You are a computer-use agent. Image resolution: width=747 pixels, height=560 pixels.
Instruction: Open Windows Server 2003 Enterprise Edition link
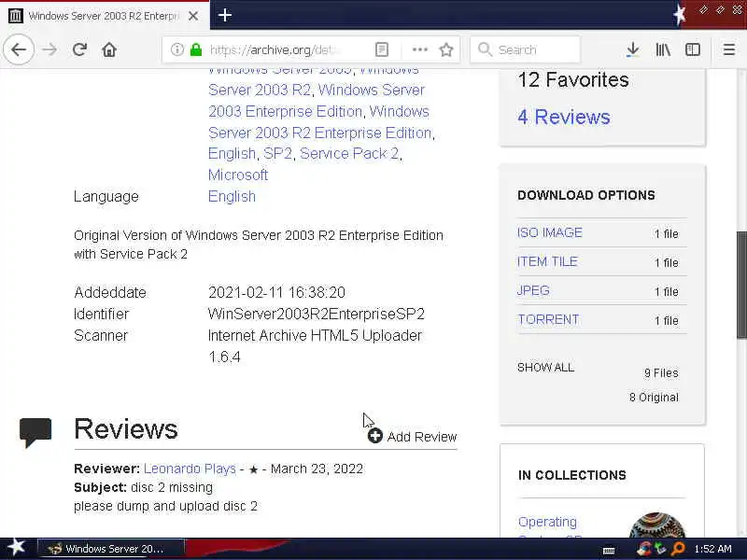[286, 111]
